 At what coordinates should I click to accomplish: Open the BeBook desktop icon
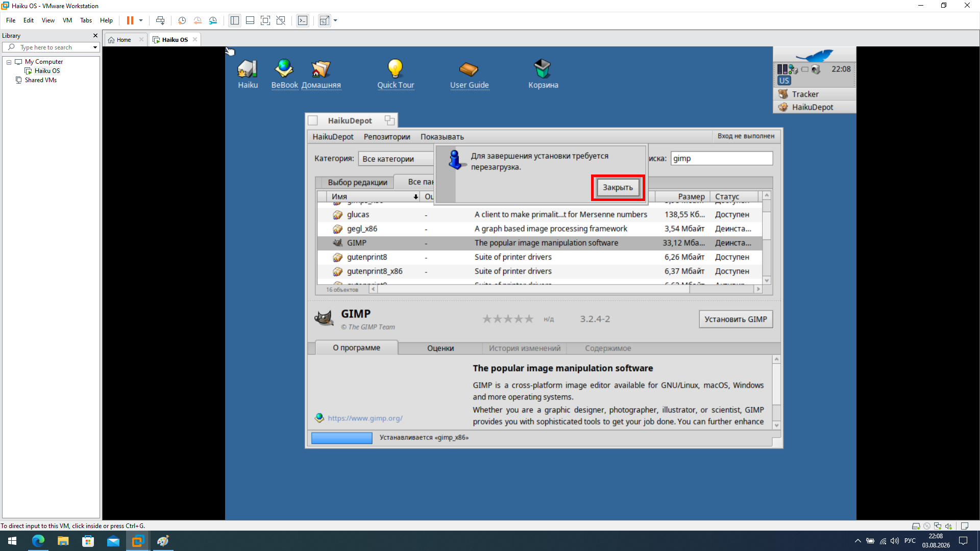(x=284, y=74)
